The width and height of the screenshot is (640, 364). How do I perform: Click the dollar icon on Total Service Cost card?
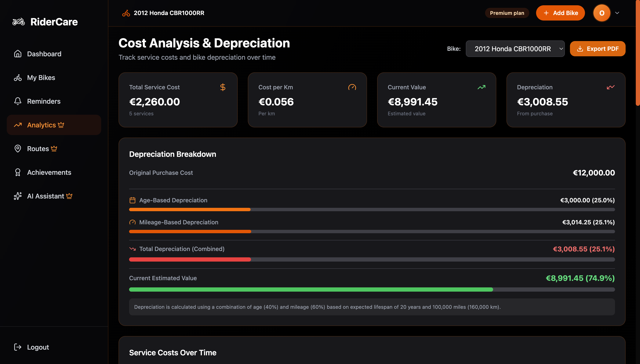click(x=222, y=87)
